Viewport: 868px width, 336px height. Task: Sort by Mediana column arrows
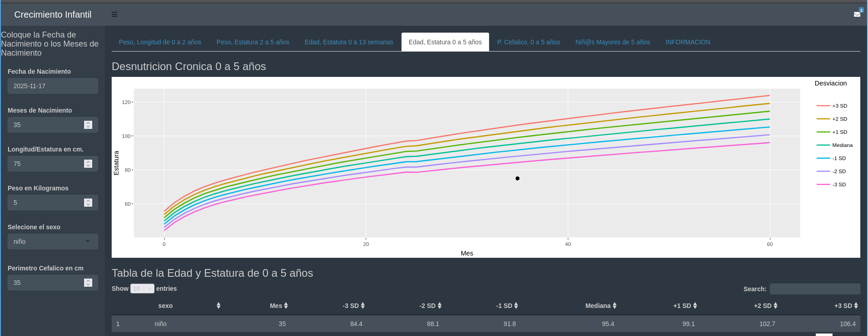click(x=614, y=306)
